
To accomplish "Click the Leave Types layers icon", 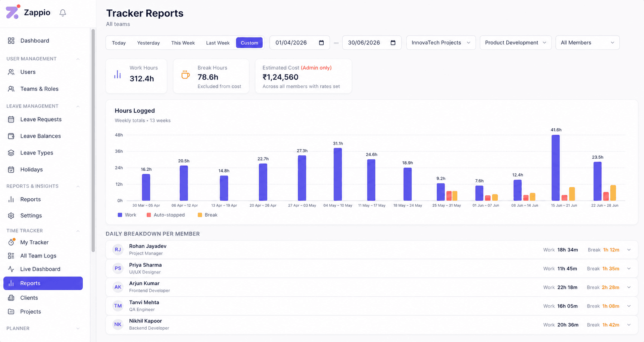I will tap(11, 153).
